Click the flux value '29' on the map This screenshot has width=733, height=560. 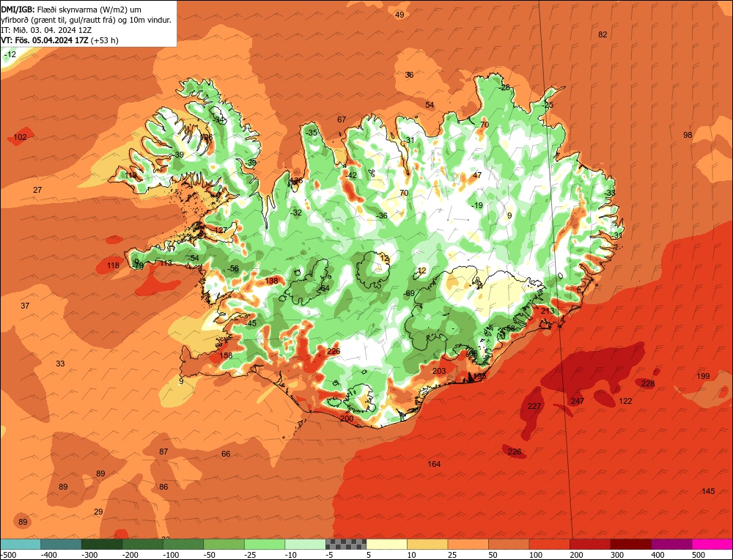tap(98, 512)
